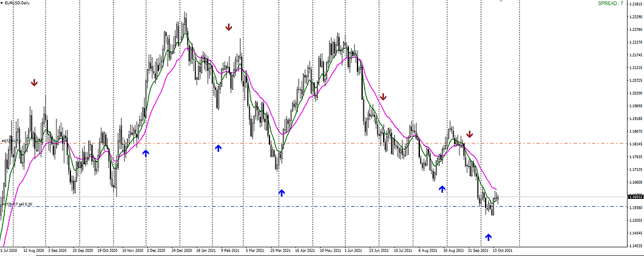Click the 25 Sep 2020 date label
This screenshot has width=644, height=256.
[83, 249]
